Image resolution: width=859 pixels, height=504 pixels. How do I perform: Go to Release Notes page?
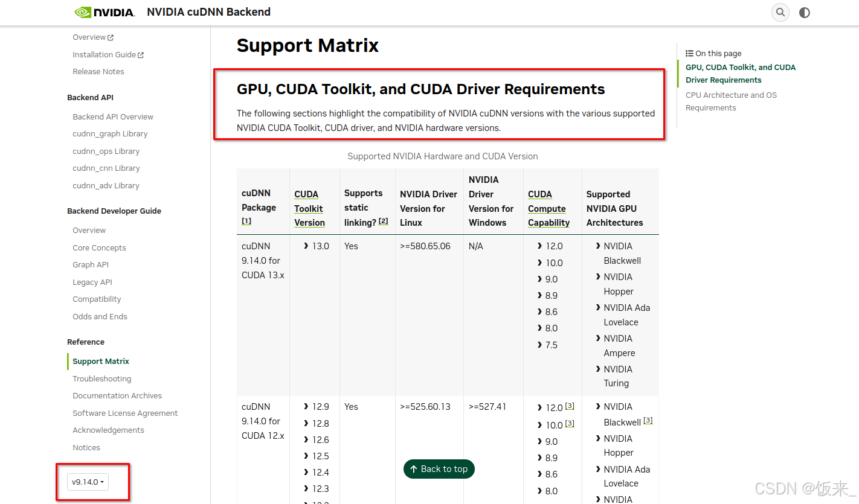98,71
